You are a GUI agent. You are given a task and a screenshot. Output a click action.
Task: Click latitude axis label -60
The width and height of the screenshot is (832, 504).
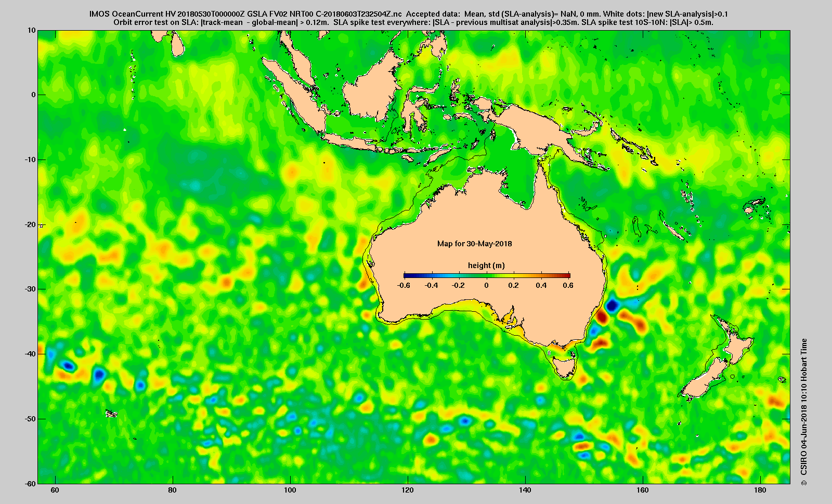(x=30, y=483)
